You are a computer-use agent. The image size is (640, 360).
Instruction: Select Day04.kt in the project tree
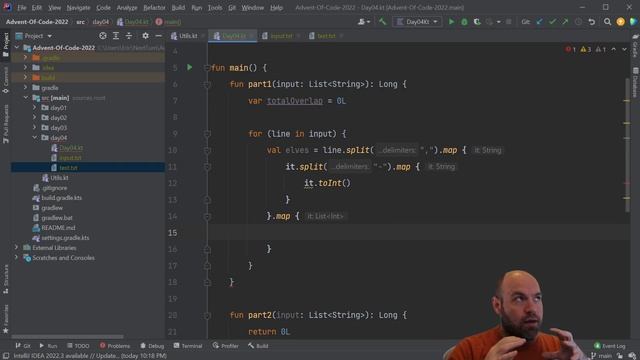tap(71, 148)
